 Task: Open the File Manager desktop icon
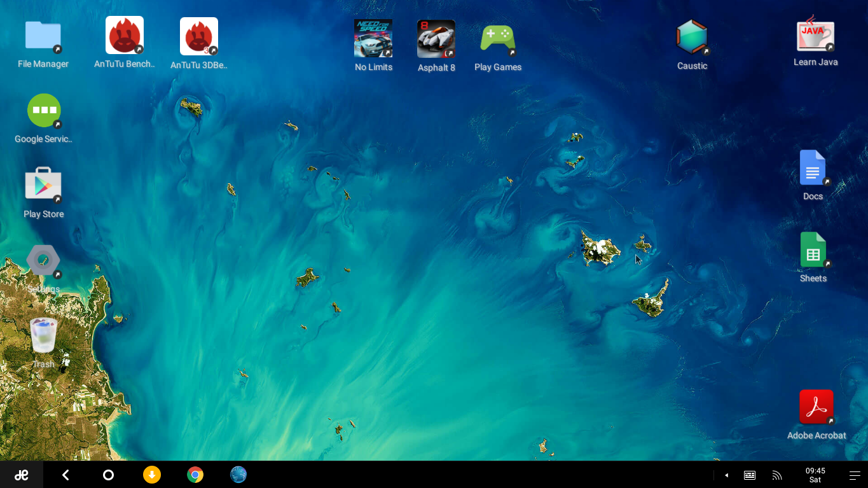coord(43,36)
